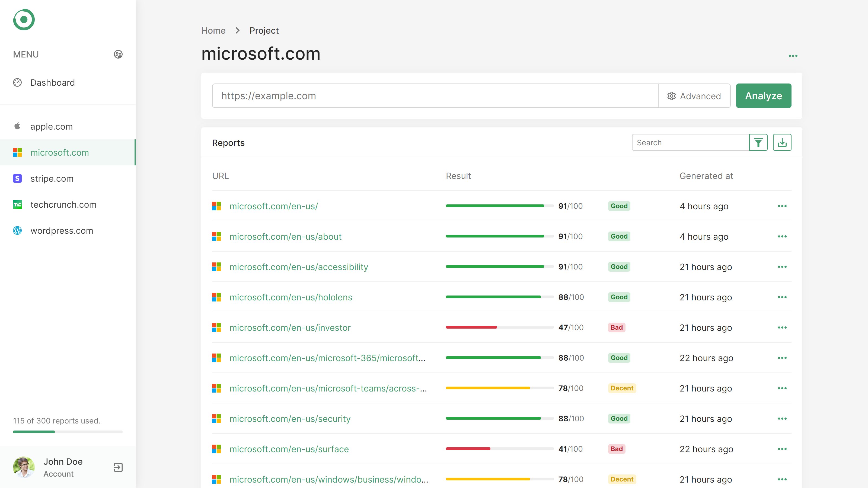Click favicon of microsoft.com/en-us/ report row
Screen dimensions: 868x488
216,206
